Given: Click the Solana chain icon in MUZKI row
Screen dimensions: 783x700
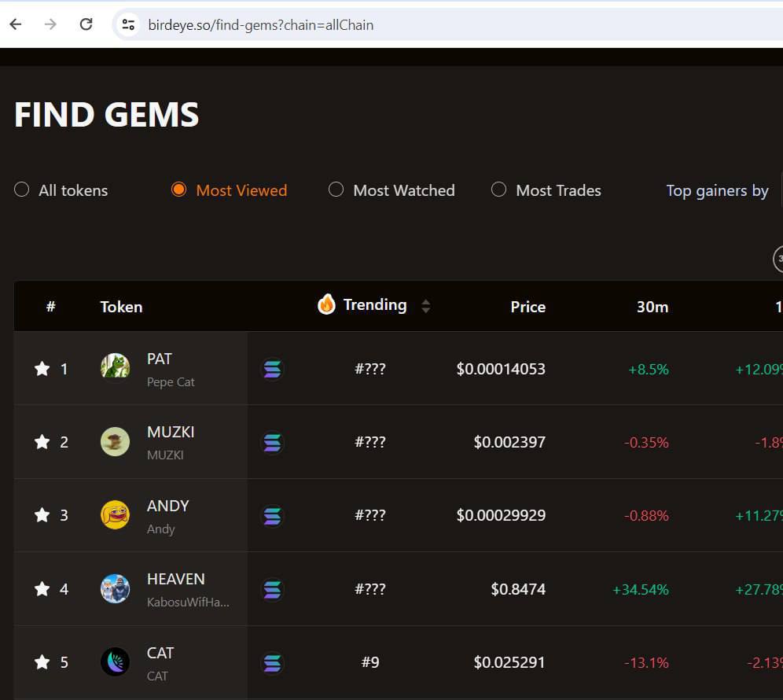Looking at the screenshot, I should (x=273, y=443).
